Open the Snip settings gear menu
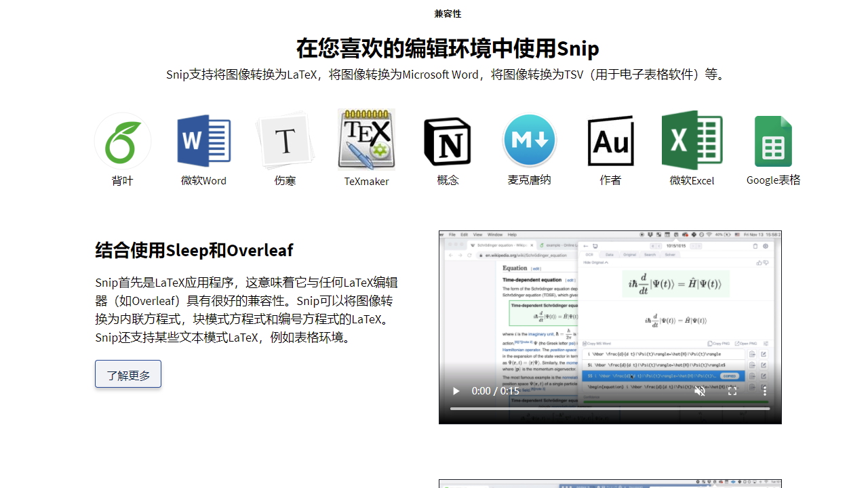The width and height of the screenshot is (868, 488). [x=766, y=246]
